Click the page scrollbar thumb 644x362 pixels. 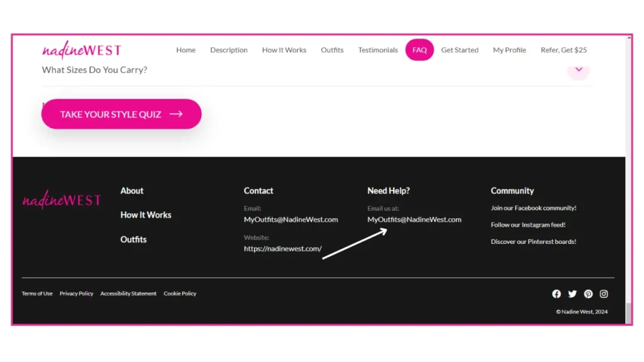tap(628, 313)
